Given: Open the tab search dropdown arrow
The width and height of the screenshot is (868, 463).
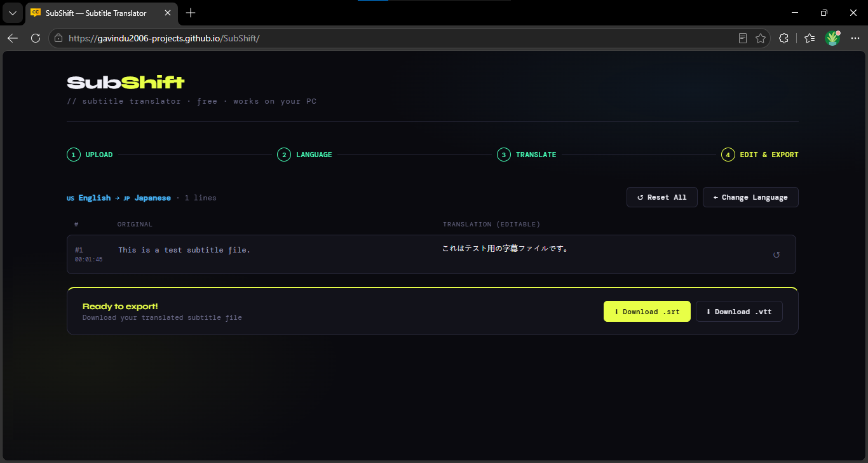Looking at the screenshot, I should pos(12,13).
